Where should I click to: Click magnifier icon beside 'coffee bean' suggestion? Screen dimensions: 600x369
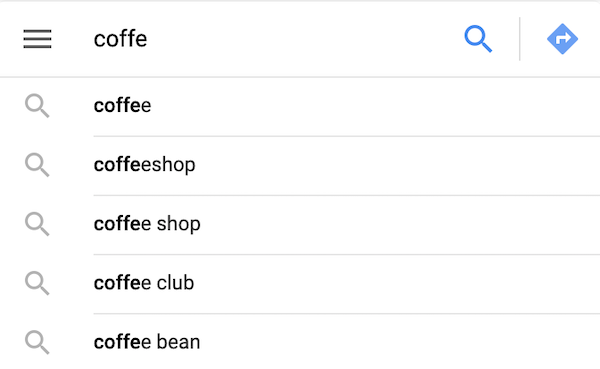coord(37,342)
